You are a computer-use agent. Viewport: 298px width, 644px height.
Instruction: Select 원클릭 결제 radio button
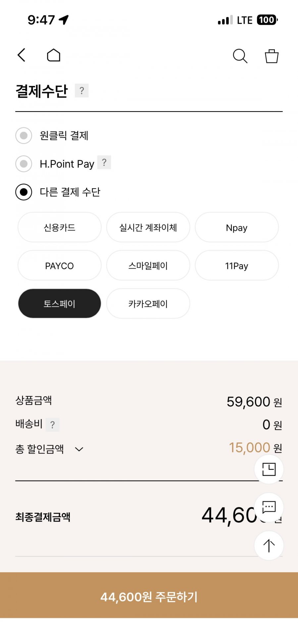(x=24, y=136)
